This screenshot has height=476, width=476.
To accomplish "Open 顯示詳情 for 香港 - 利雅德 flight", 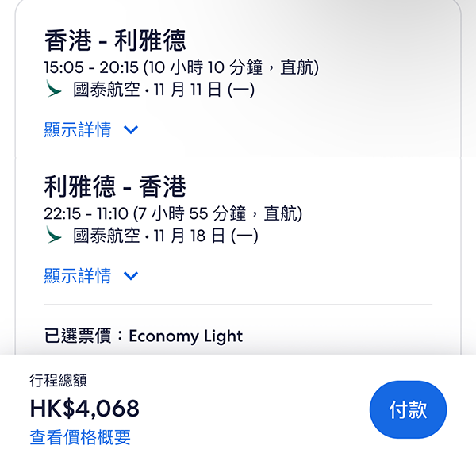I will click(78, 130).
